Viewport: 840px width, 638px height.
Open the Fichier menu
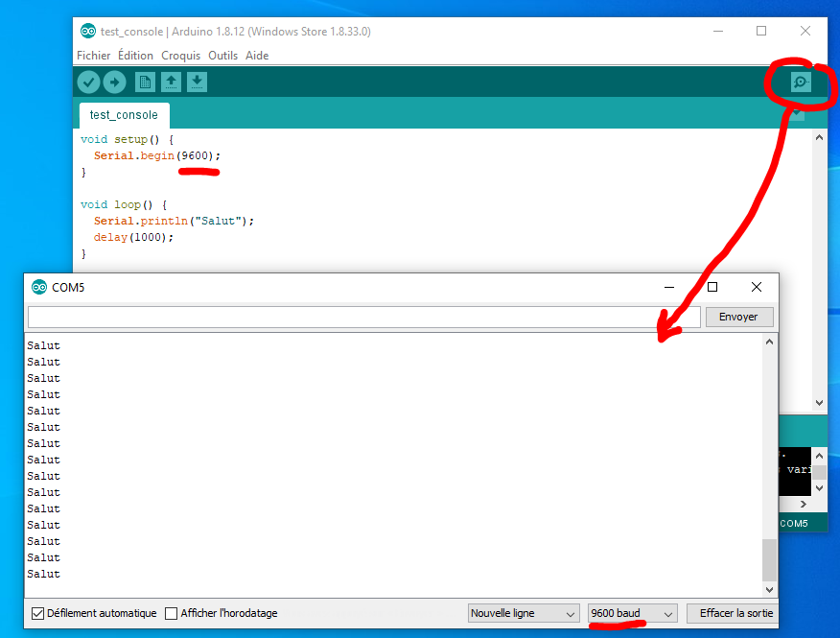[x=93, y=56]
